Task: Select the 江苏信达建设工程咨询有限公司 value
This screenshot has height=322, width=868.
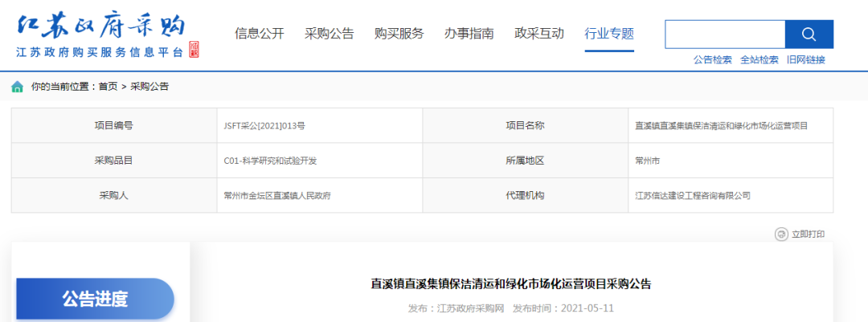Action: pyautogui.click(x=693, y=195)
